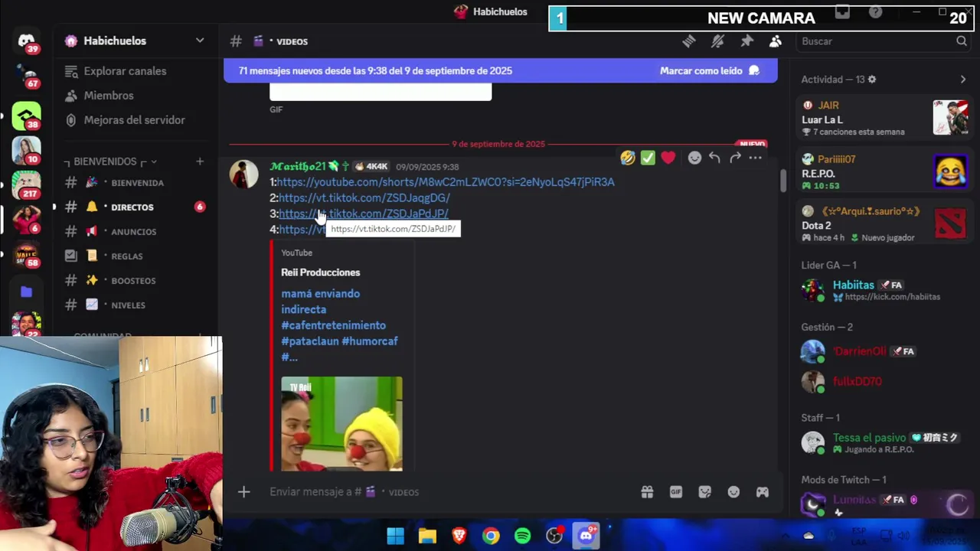Open Discord direct messages home icon
Viewport: 980px width, 551px height.
pos(27,41)
